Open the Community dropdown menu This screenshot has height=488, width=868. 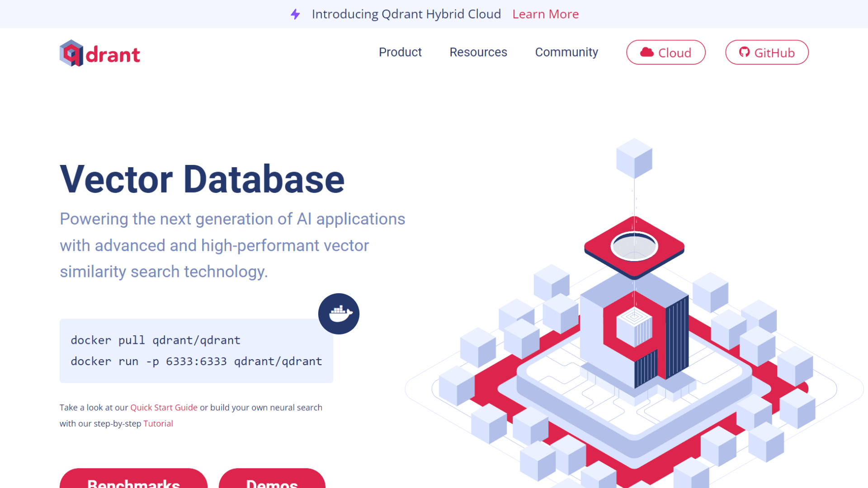566,52
